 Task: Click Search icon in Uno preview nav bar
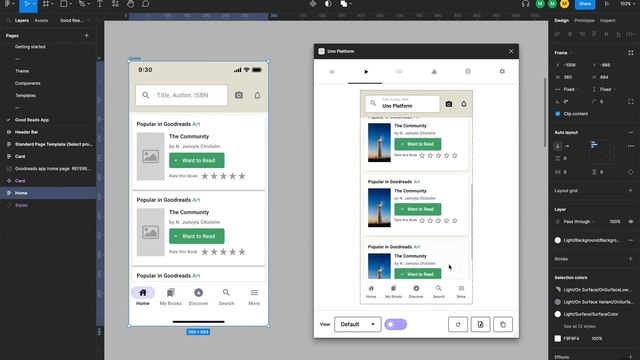(x=438, y=288)
